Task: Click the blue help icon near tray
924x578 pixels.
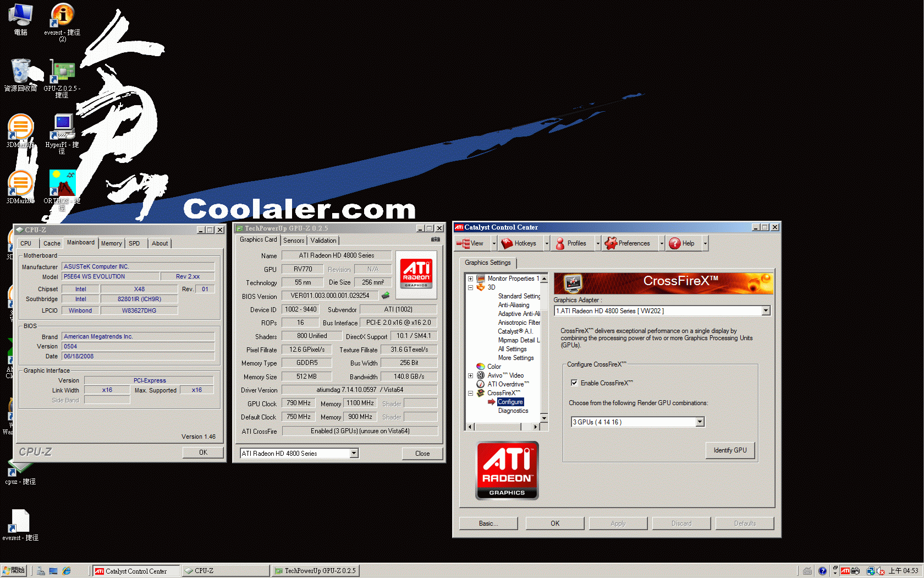Action: (x=822, y=571)
